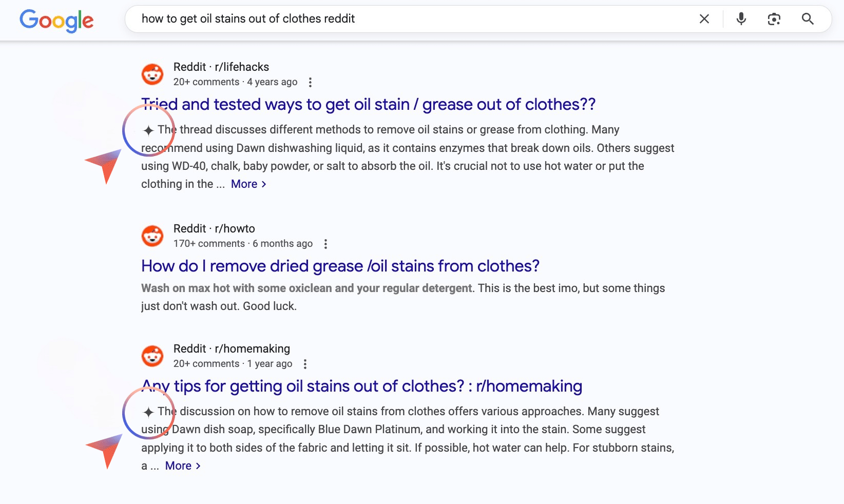Open "Any tips for getting oil stains" link
844x504 pixels.
(362, 386)
